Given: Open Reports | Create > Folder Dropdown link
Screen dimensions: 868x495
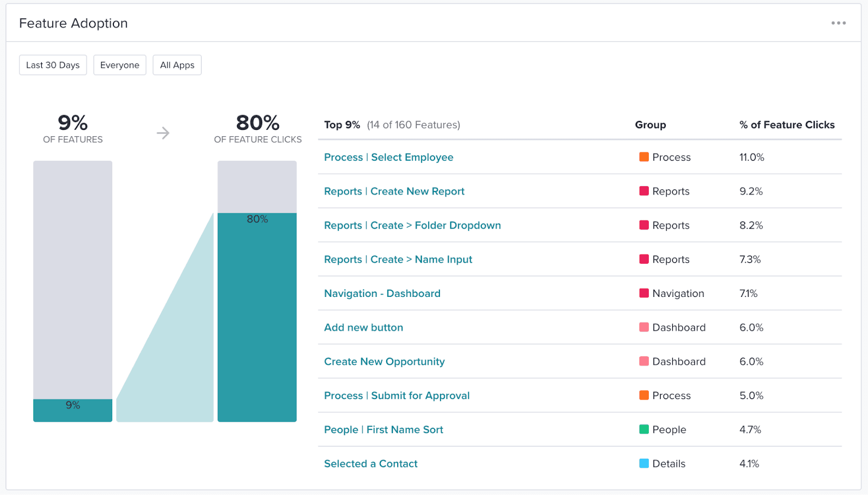Looking at the screenshot, I should (x=412, y=225).
